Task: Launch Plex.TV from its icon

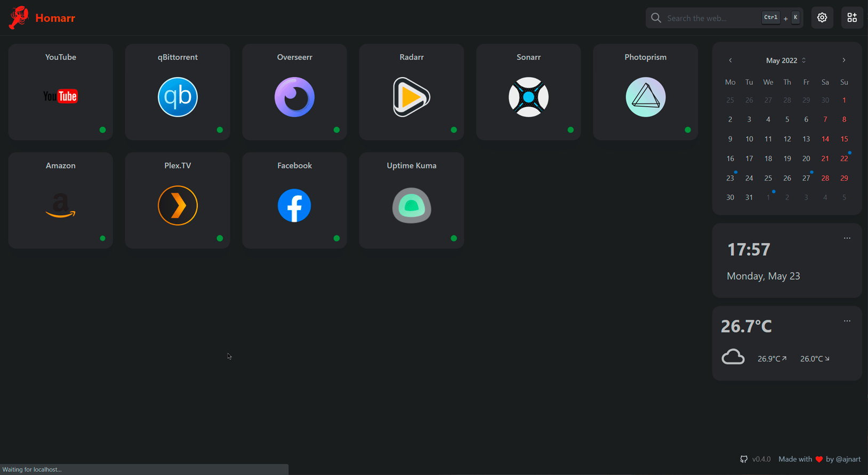Action: tap(178, 205)
